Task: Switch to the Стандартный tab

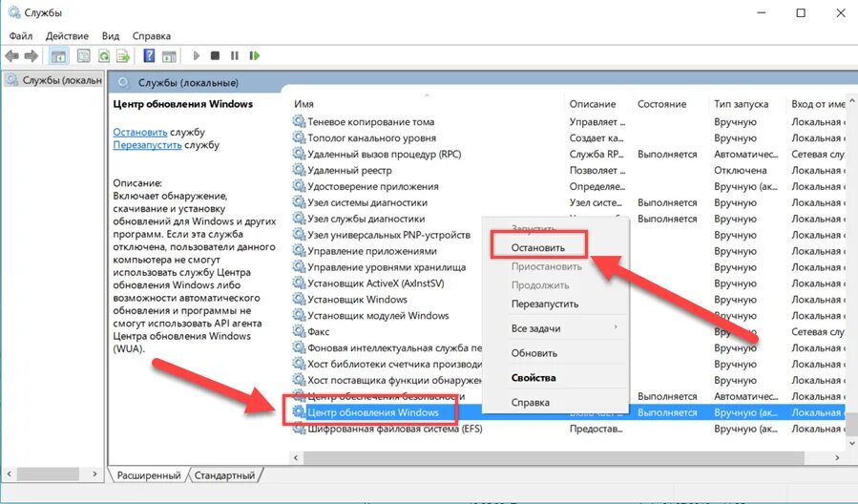Action: click(225, 475)
